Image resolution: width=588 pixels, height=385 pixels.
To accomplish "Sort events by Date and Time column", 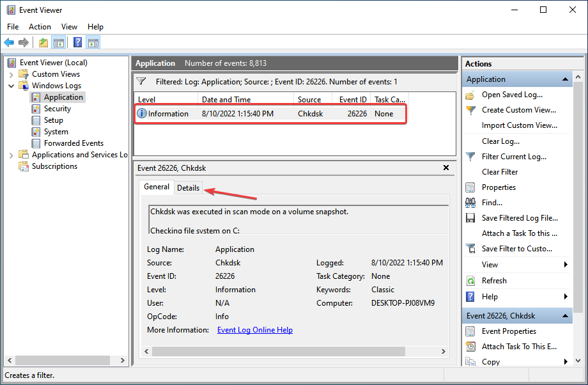I will click(x=245, y=99).
